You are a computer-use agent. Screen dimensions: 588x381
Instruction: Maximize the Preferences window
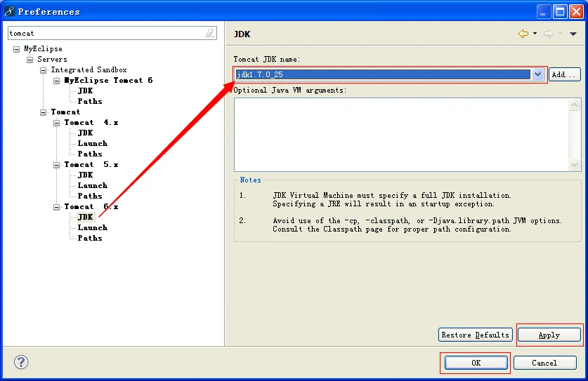click(x=560, y=12)
